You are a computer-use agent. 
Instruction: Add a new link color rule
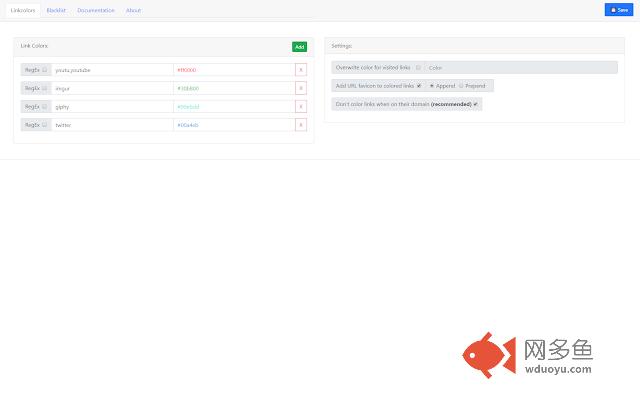[x=299, y=47]
